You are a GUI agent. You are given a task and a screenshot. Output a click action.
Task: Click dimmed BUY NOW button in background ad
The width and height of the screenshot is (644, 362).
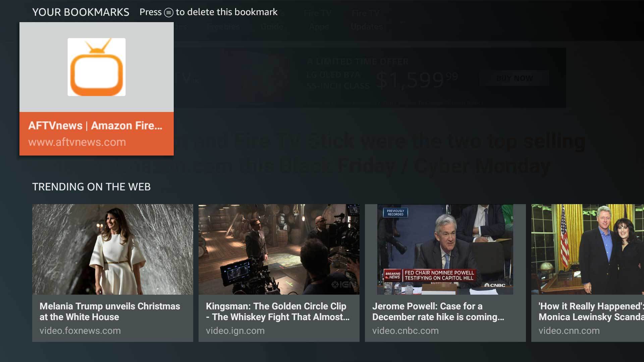(x=515, y=78)
